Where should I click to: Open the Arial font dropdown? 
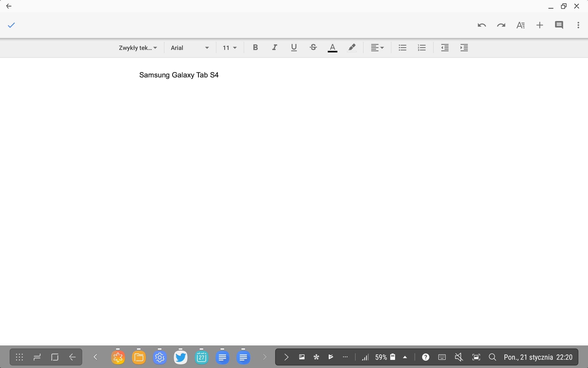coord(190,48)
